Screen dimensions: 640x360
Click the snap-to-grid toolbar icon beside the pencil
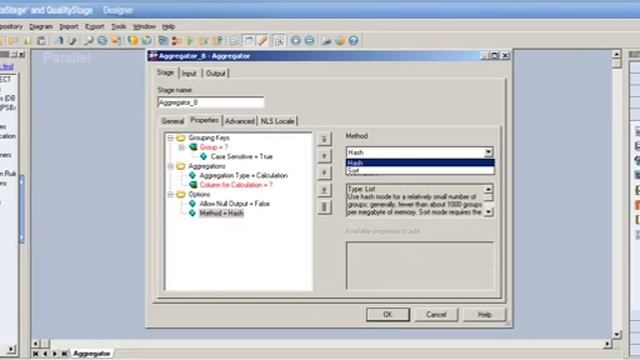coord(279,40)
